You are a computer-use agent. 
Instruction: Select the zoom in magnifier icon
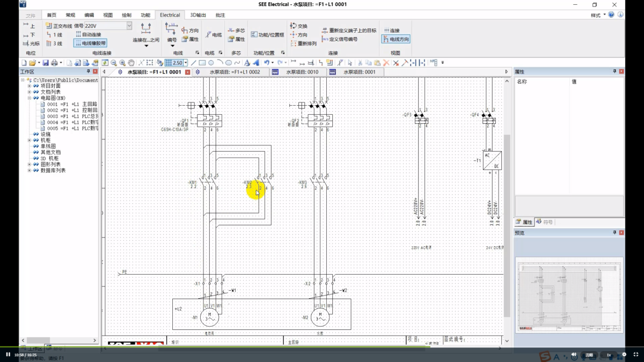tap(122, 63)
